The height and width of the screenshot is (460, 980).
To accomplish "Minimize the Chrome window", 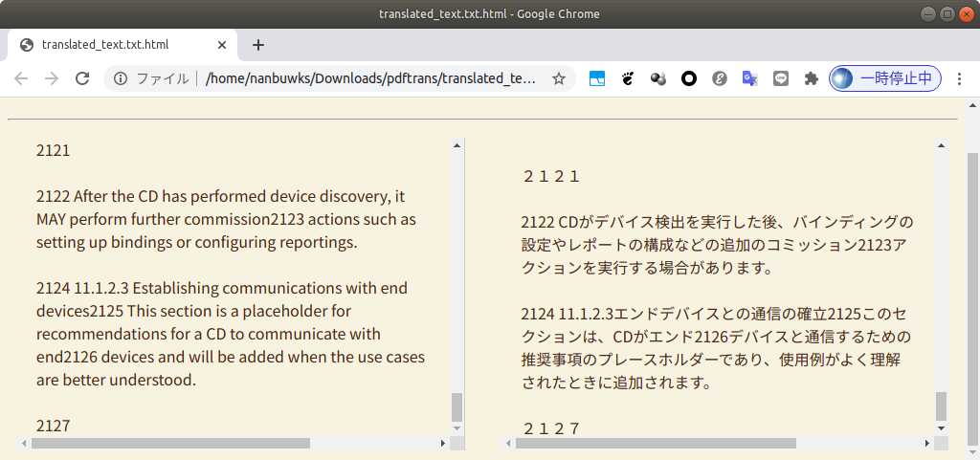I will click(x=928, y=13).
